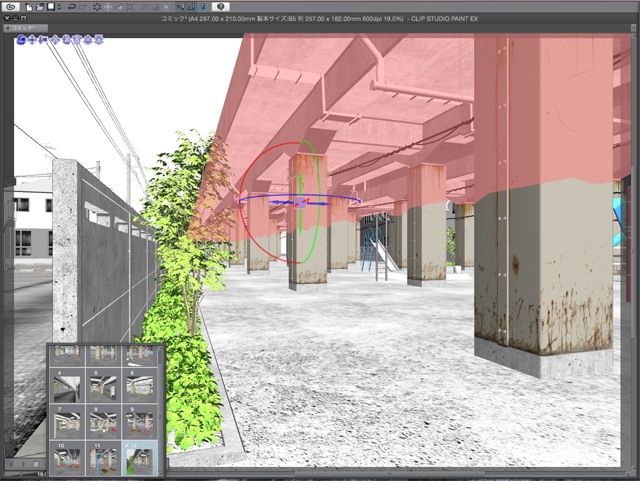Open the Clip Studio launcher icon
The width and height of the screenshot is (640, 481).
pyautogui.click(x=11, y=7)
